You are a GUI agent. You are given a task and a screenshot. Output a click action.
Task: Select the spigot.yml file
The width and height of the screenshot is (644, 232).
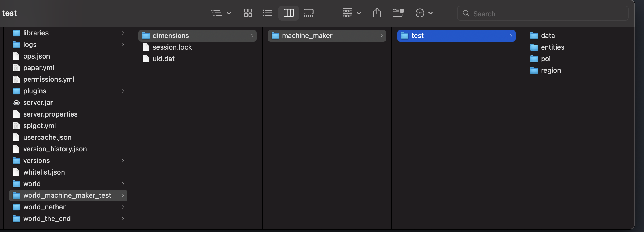coord(68,126)
